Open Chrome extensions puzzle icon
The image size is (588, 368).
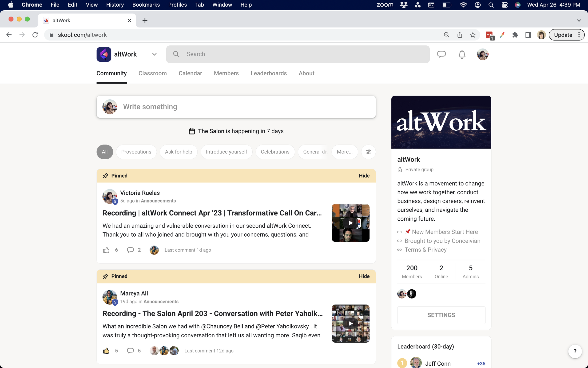(x=515, y=35)
